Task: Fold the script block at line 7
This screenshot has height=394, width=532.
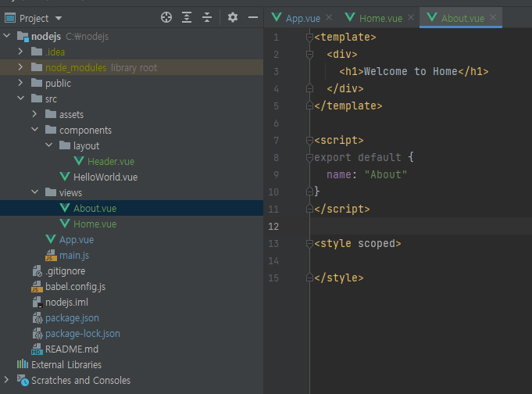Action: 309,140
